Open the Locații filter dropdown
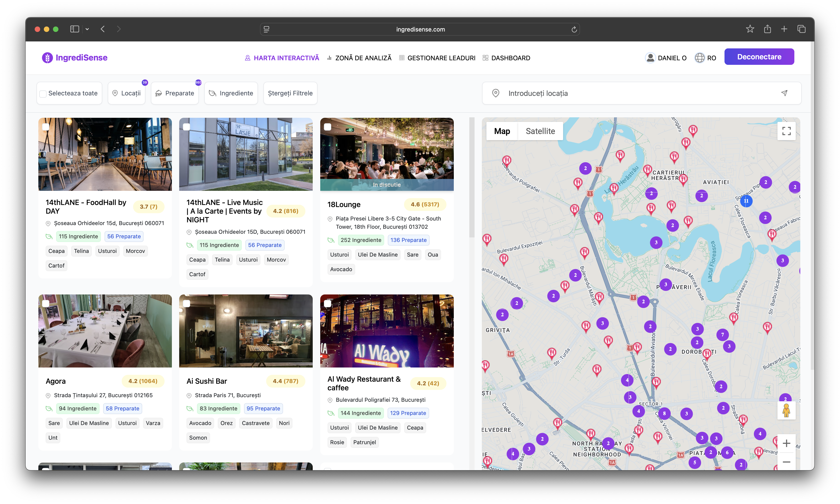 click(127, 93)
